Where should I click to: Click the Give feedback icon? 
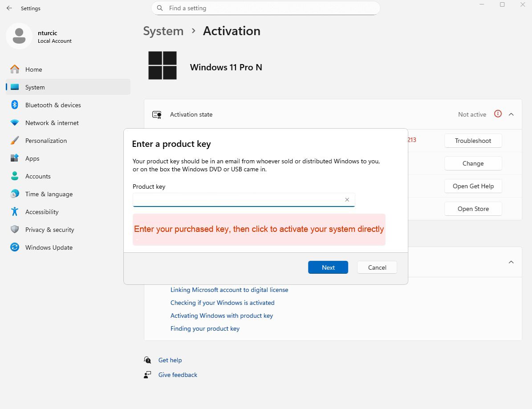point(148,375)
